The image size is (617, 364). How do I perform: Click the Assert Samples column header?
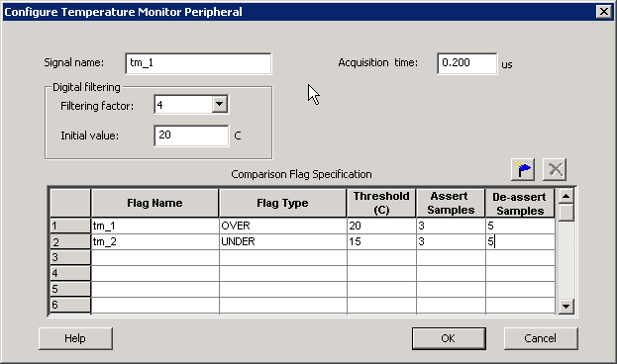pyautogui.click(x=451, y=203)
